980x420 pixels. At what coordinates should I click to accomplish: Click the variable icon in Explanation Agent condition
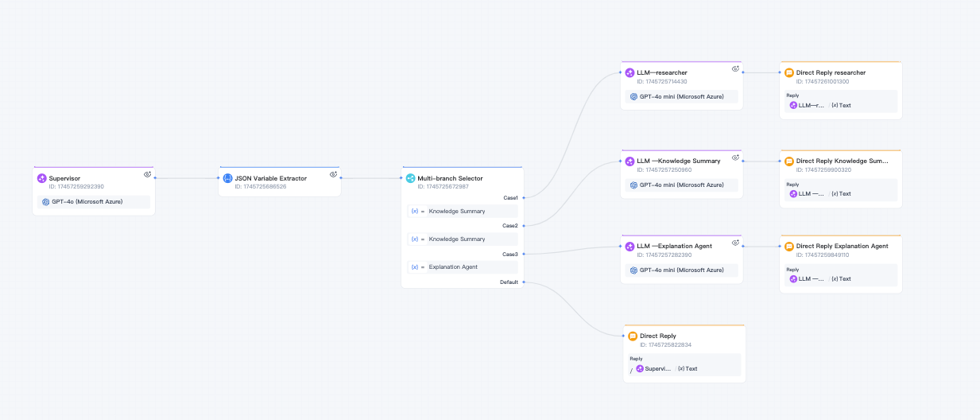pos(414,266)
